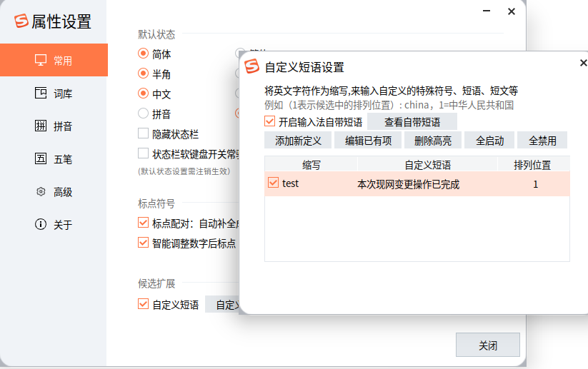Click the 全启动 button
The height and width of the screenshot is (369, 588).
489,141
